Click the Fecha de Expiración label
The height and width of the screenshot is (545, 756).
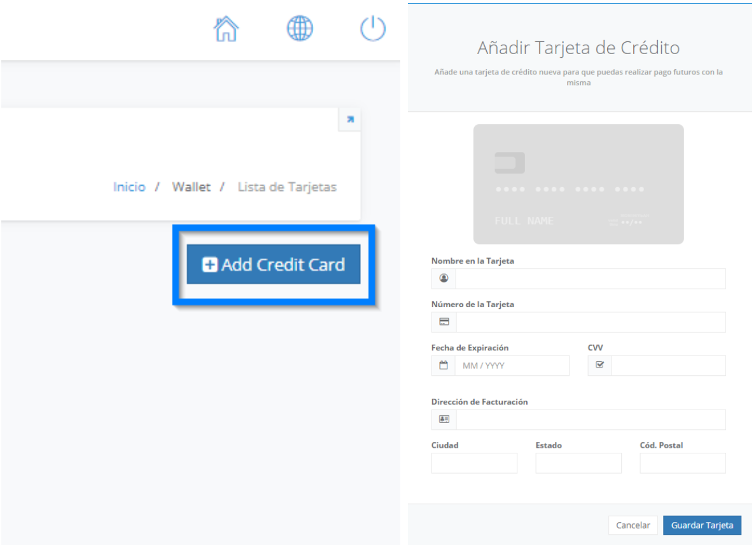pyautogui.click(x=470, y=347)
